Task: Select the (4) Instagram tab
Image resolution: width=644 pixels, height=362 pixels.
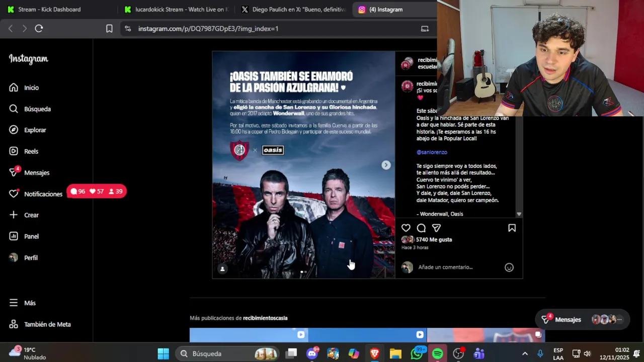Action: point(393,10)
